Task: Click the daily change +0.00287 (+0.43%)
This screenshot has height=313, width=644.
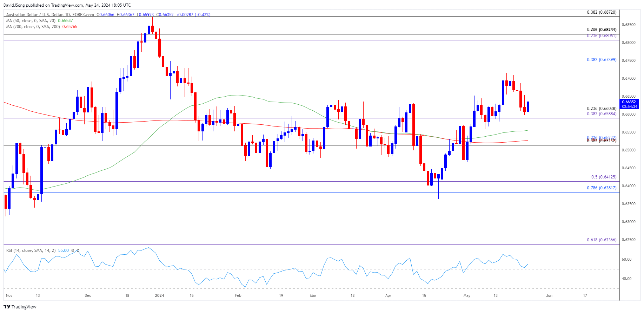Action: click(x=193, y=15)
